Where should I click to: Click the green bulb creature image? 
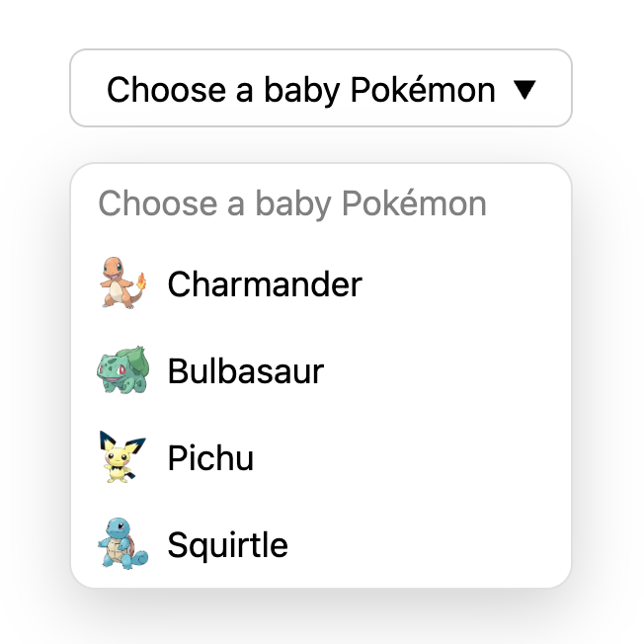click(122, 371)
